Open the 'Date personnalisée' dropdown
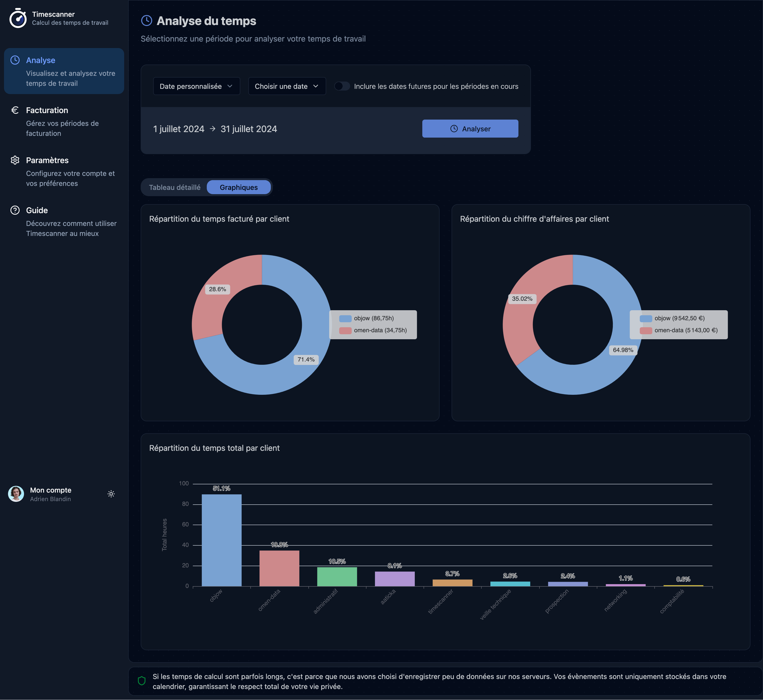The height and width of the screenshot is (700, 763). pos(196,86)
